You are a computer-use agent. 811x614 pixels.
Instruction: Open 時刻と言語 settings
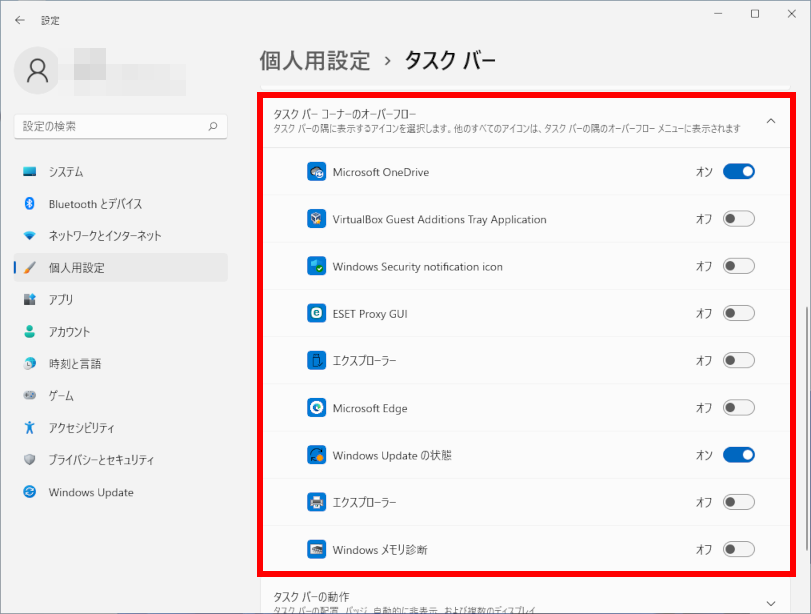(x=121, y=364)
